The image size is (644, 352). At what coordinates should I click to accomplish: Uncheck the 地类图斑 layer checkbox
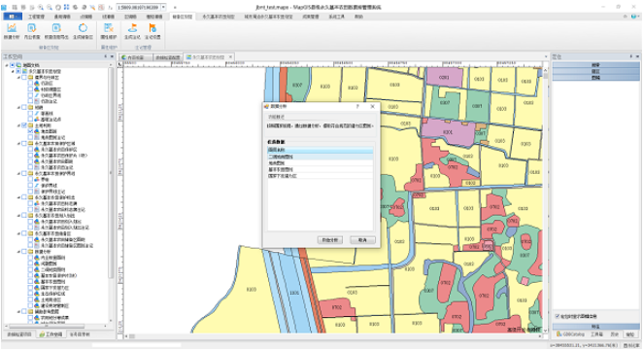click(x=30, y=131)
